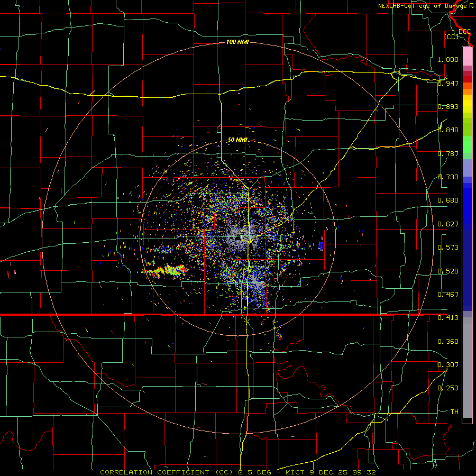Screen dimensions: 476x476
Task: Click the green-yellow echo band southwest of radar
Action: click(166, 270)
